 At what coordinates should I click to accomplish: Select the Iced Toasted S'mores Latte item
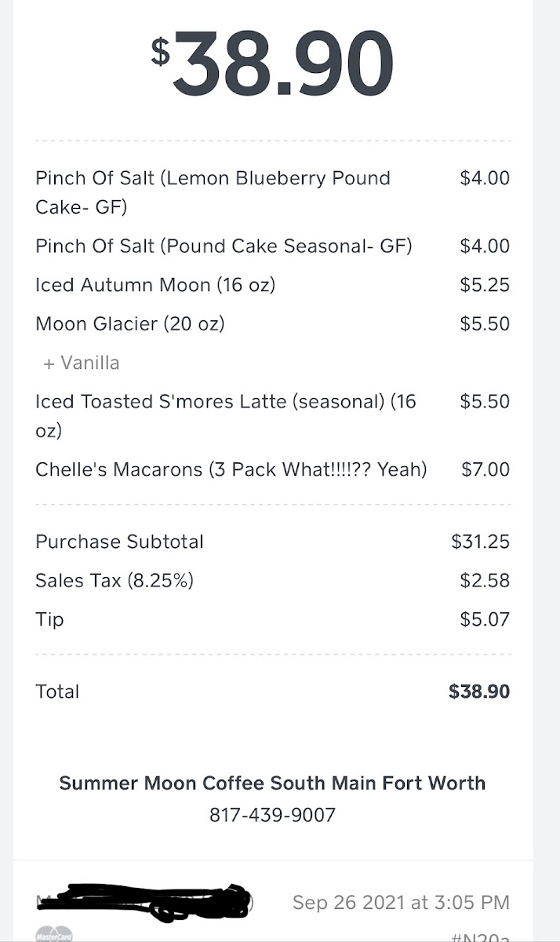(226, 415)
